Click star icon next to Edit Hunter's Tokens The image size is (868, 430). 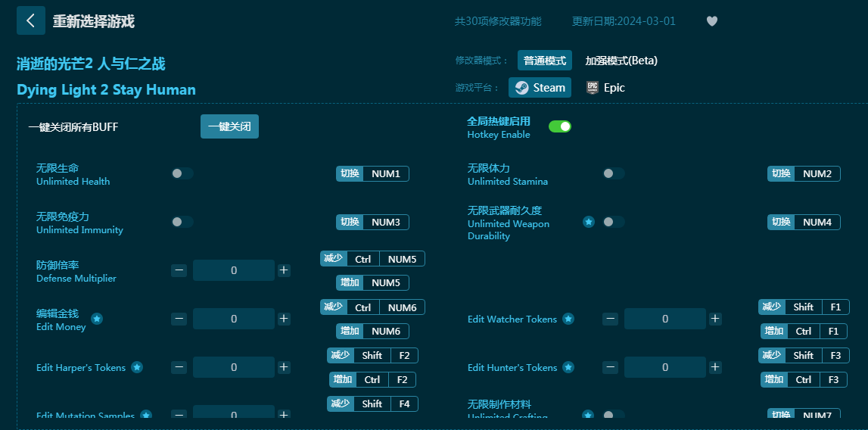568,367
